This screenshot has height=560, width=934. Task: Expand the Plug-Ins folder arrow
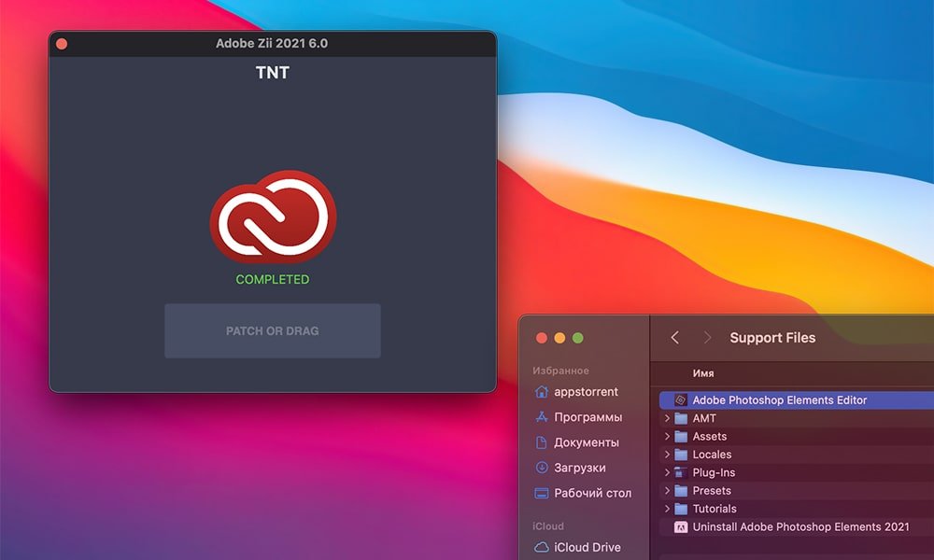click(x=667, y=472)
